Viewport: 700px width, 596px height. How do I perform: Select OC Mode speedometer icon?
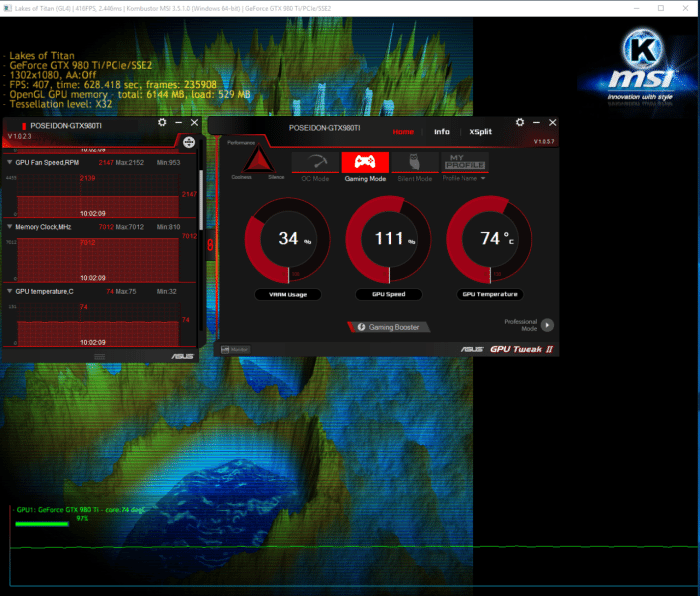[x=315, y=163]
